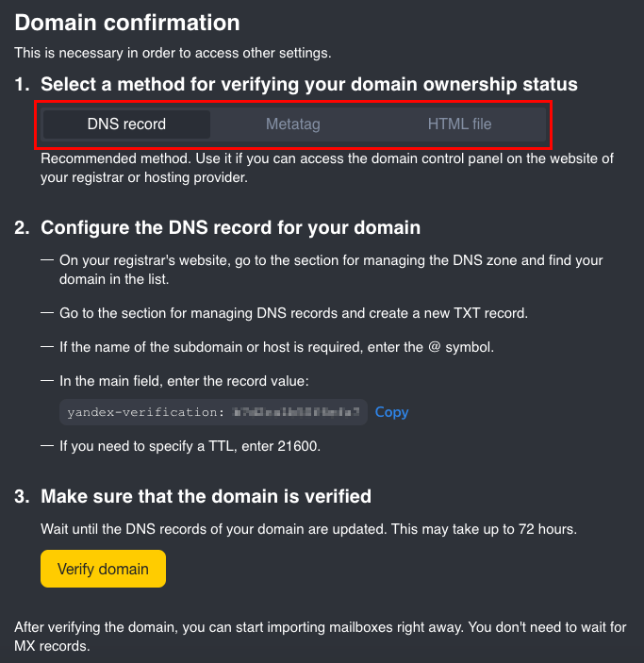This screenshot has width=644, height=663.
Task: Click the blurred verification code value
Action: (296, 412)
